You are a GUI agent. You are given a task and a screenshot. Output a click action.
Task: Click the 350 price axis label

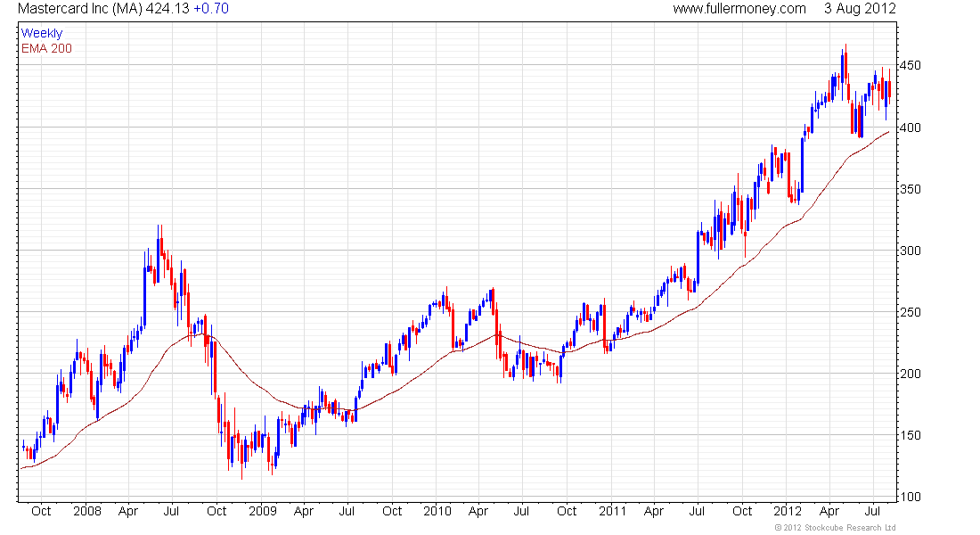910,189
